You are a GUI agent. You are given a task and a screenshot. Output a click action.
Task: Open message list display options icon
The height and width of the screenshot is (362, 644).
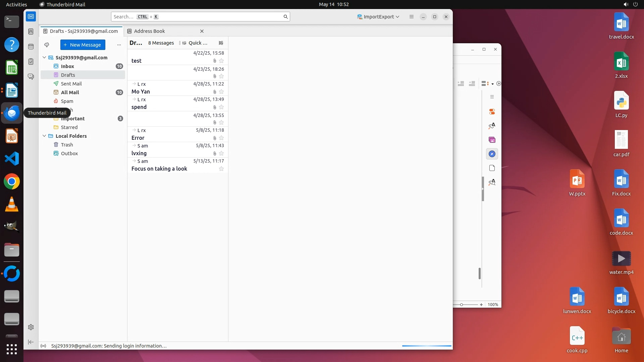tap(221, 43)
